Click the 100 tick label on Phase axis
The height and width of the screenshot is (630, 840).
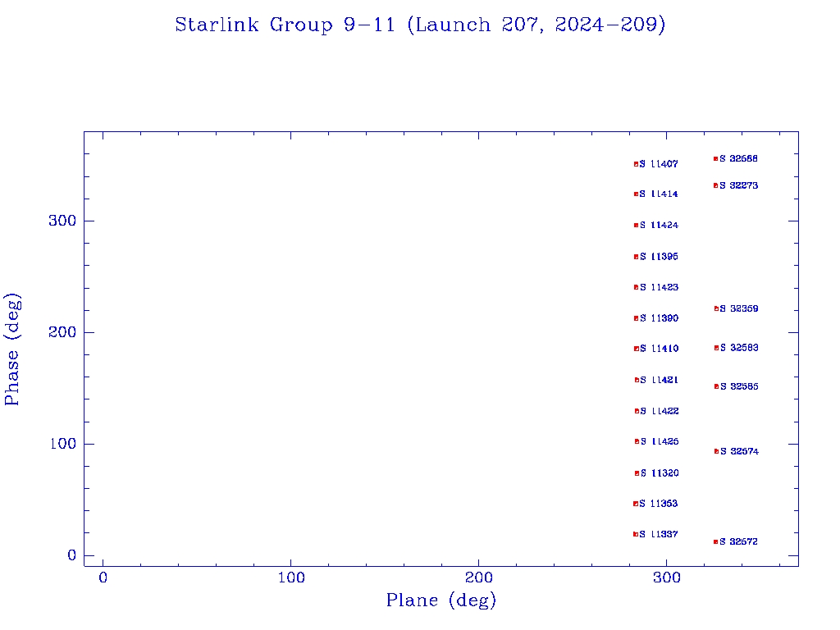pos(62,444)
